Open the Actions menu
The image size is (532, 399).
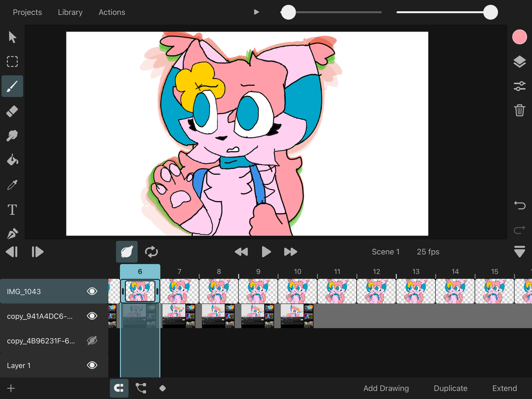[112, 12]
